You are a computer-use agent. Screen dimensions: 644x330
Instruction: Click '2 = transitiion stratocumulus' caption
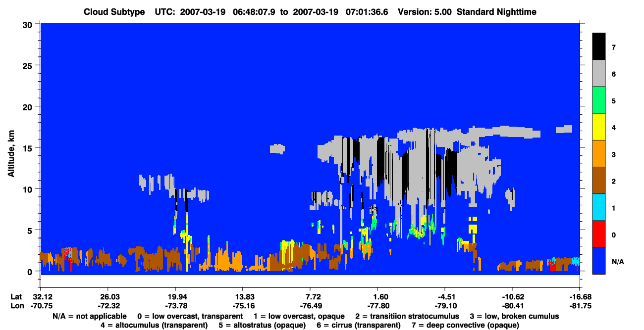pyautogui.click(x=407, y=316)
